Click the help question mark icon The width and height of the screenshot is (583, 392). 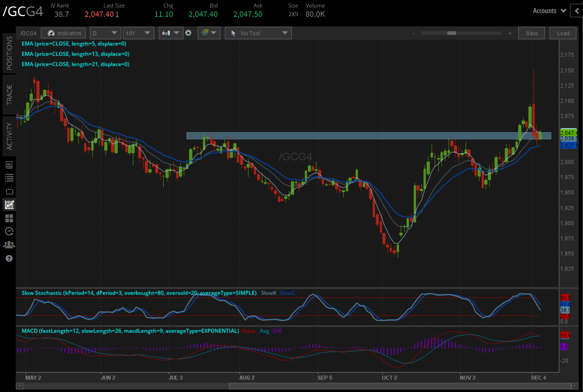pyautogui.click(x=9, y=258)
